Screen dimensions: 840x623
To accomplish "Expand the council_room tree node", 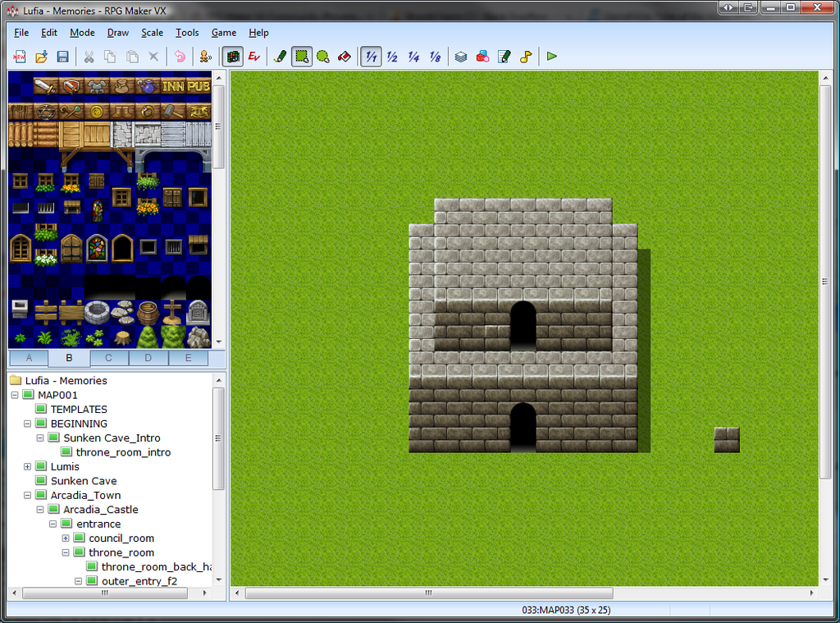I will pyautogui.click(x=66, y=538).
